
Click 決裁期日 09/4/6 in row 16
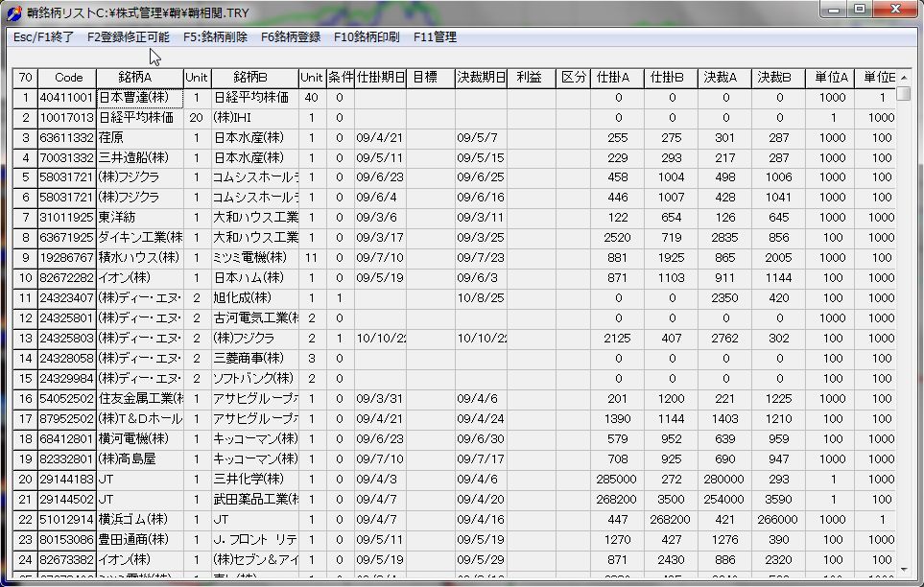[481, 399]
